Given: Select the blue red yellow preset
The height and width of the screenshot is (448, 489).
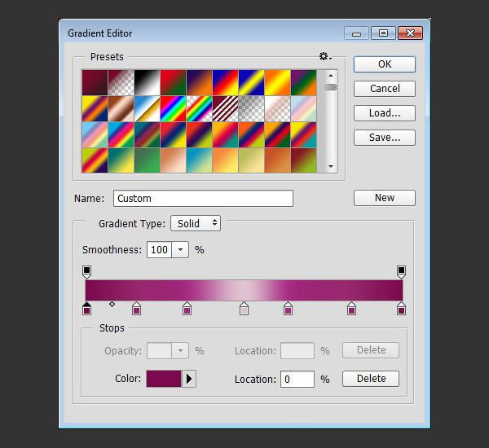Looking at the screenshot, I should tap(225, 82).
